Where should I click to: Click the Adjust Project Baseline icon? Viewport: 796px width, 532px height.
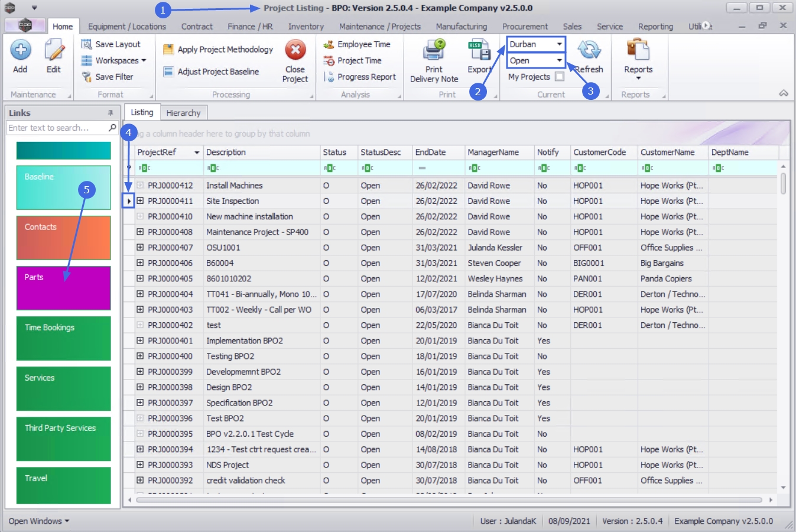point(168,72)
